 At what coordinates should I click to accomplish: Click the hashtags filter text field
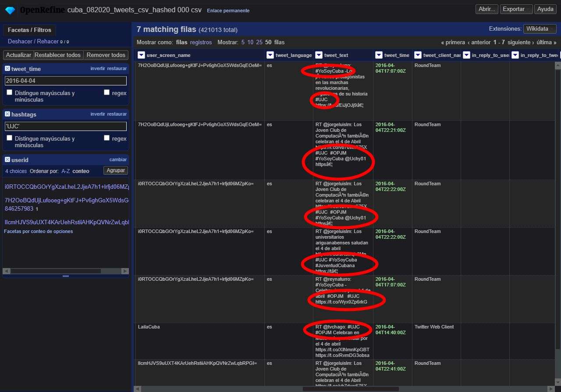pos(66,126)
